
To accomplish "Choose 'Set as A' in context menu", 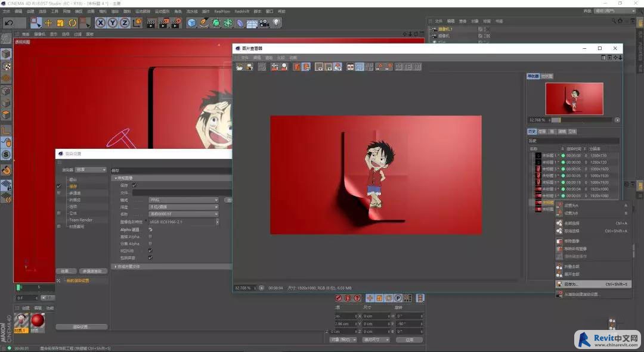I will pos(593,205).
